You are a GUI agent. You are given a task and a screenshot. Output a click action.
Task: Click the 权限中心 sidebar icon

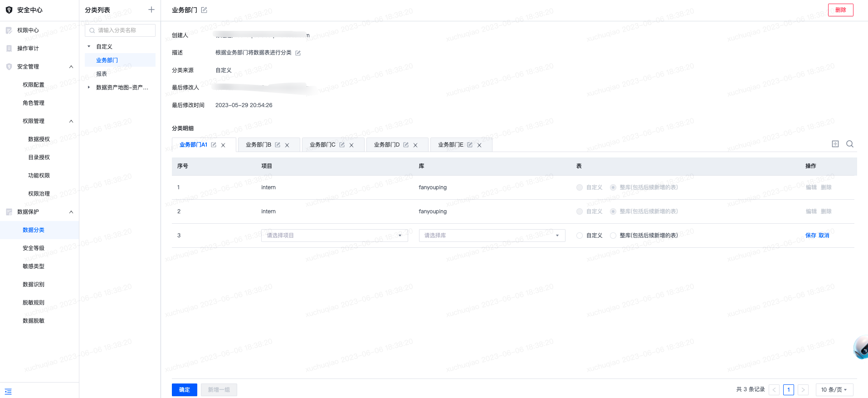[x=9, y=30]
